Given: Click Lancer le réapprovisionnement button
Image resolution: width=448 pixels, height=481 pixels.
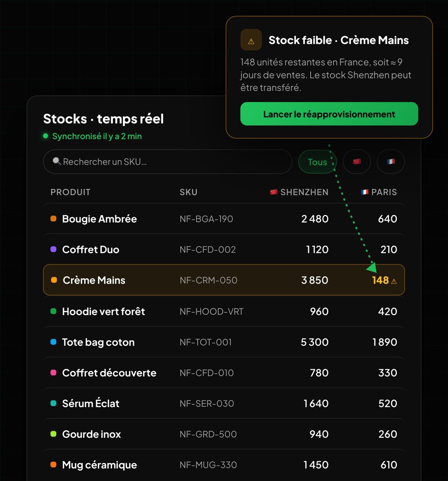Looking at the screenshot, I should click(x=329, y=114).
